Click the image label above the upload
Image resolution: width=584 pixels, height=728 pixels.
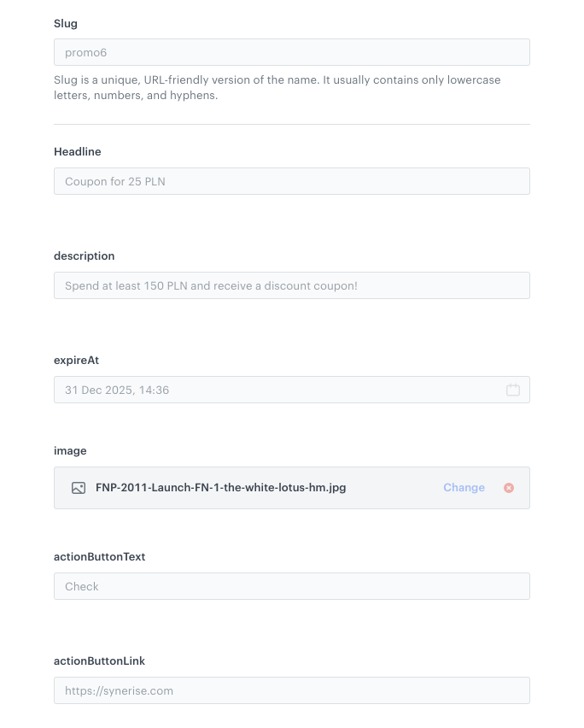point(70,450)
